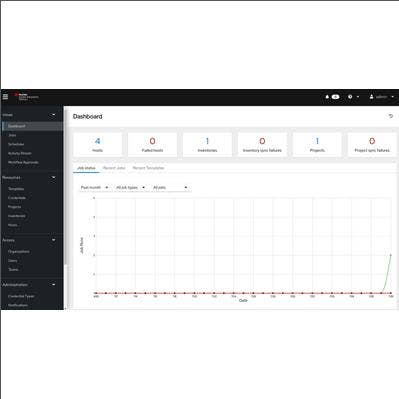Go to Jobs in the sidebar
The width and height of the screenshot is (399, 399).
pyautogui.click(x=12, y=135)
